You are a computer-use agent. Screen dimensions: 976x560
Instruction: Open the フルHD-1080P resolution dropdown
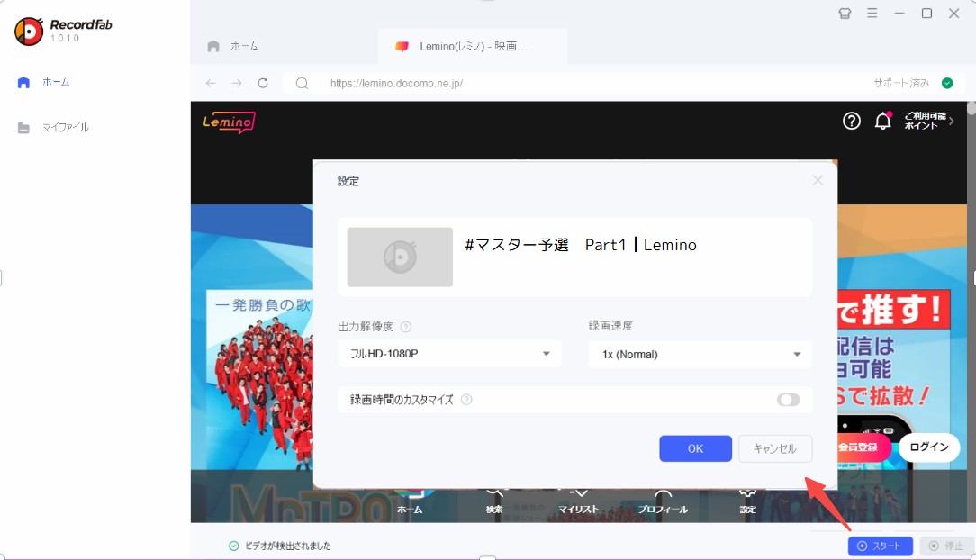tap(449, 354)
